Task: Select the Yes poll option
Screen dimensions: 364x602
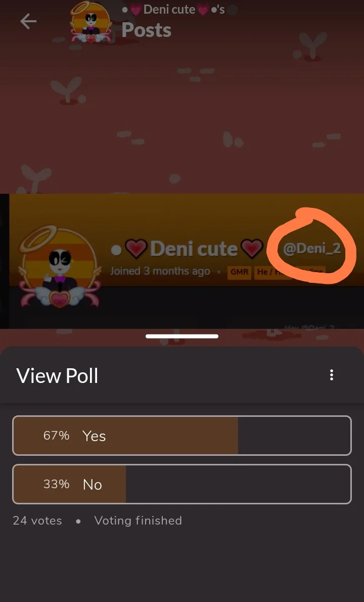Action: click(182, 436)
